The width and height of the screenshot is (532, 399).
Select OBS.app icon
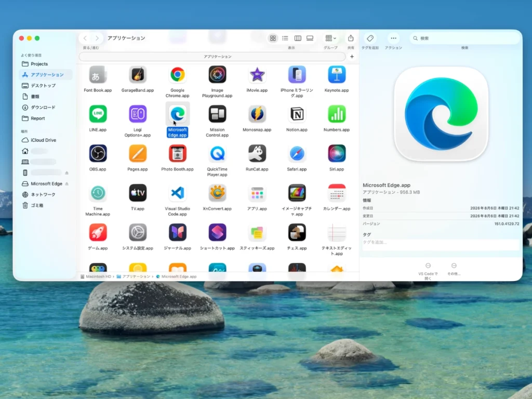click(98, 154)
